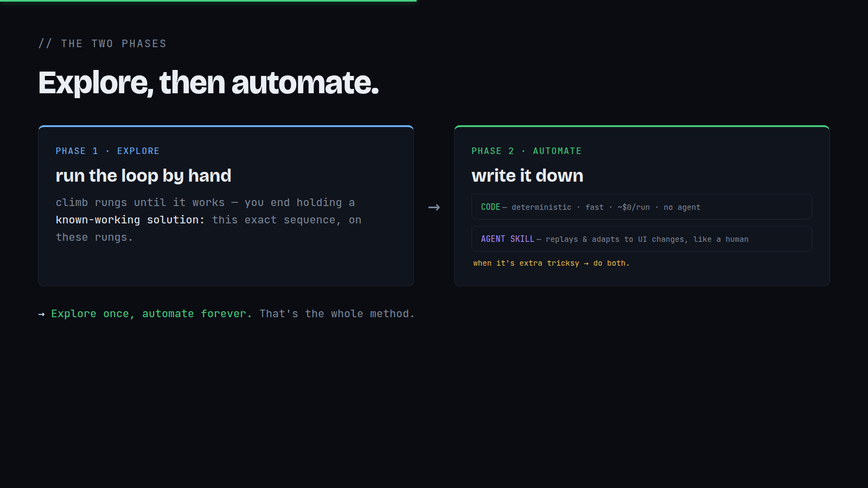
Task: Click 'That's the whole method.' text
Action: 337,313
